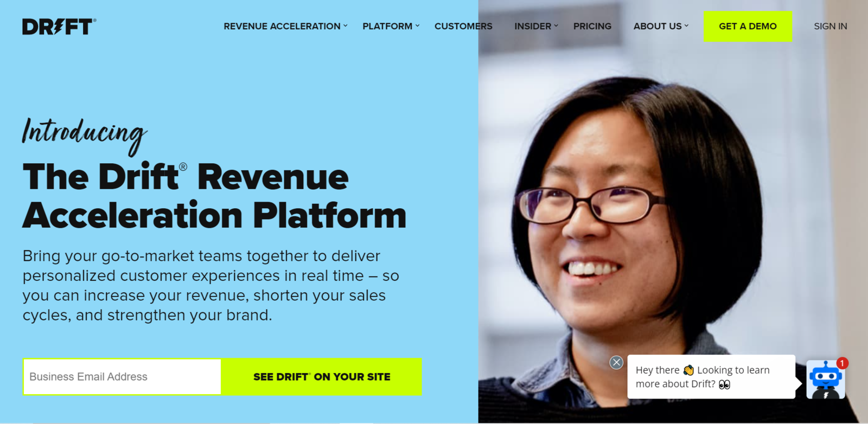Open the Platform menu label
The height and width of the screenshot is (424, 868).
coord(387,26)
